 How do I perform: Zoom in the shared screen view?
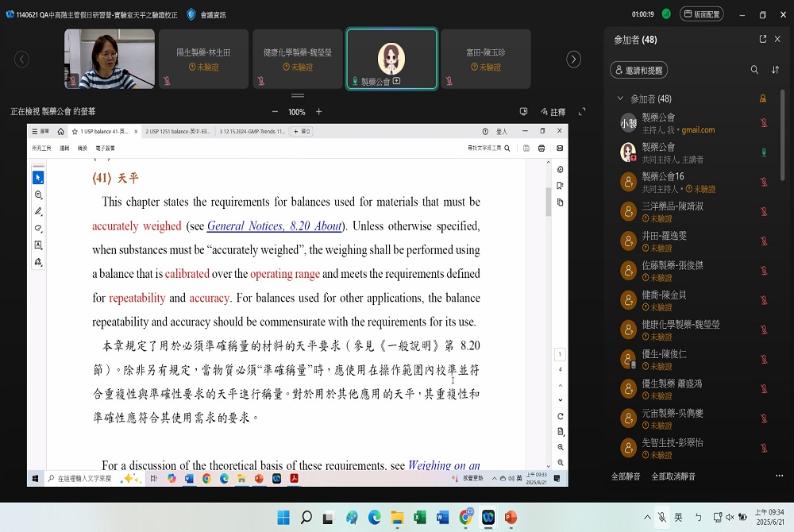click(x=319, y=112)
